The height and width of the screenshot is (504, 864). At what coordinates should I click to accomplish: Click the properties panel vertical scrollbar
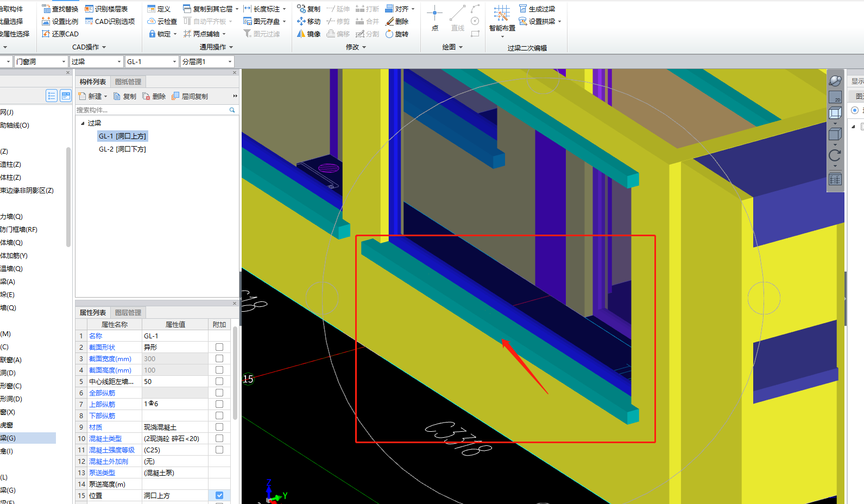pyautogui.click(x=235, y=373)
